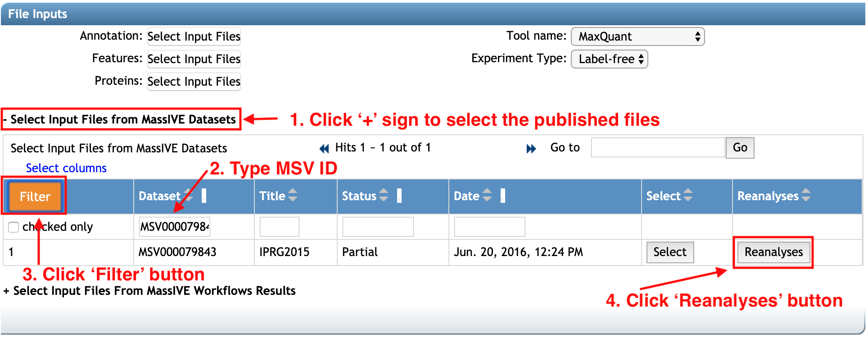Open the Select columns link
Screen dimensions: 868x339
(x=66, y=168)
